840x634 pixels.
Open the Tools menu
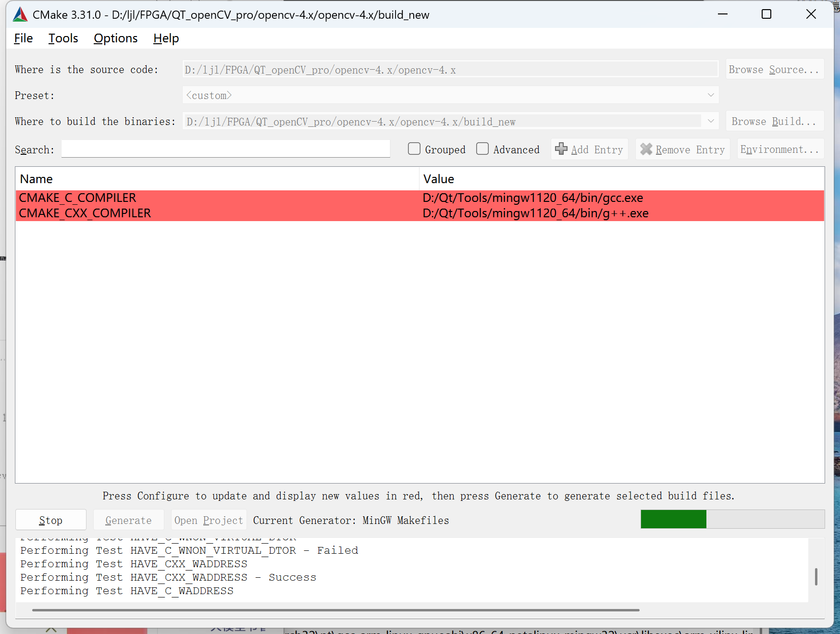pyautogui.click(x=63, y=38)
